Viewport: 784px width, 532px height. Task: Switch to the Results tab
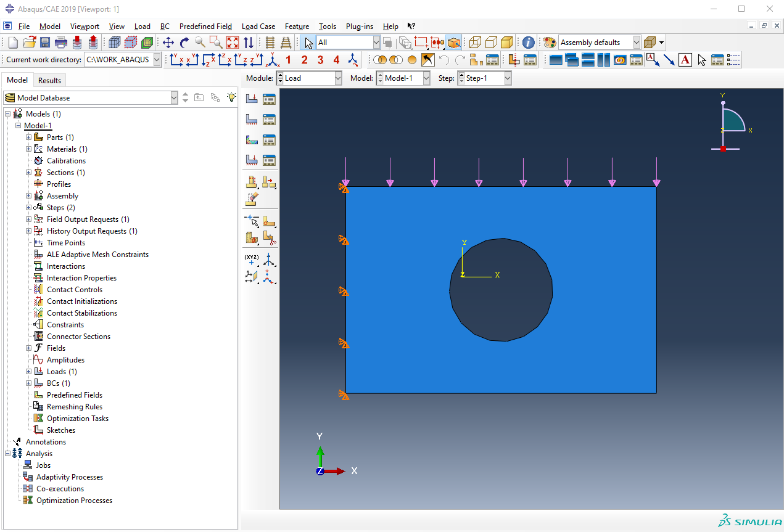click(x=49, y=80)
